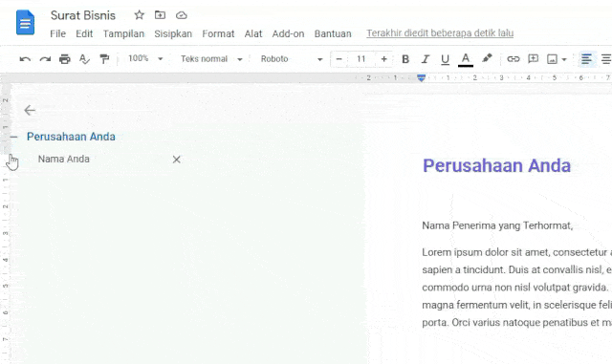Run spelling and grammar check
The image size is (612, 364).
tap(84, 59)
